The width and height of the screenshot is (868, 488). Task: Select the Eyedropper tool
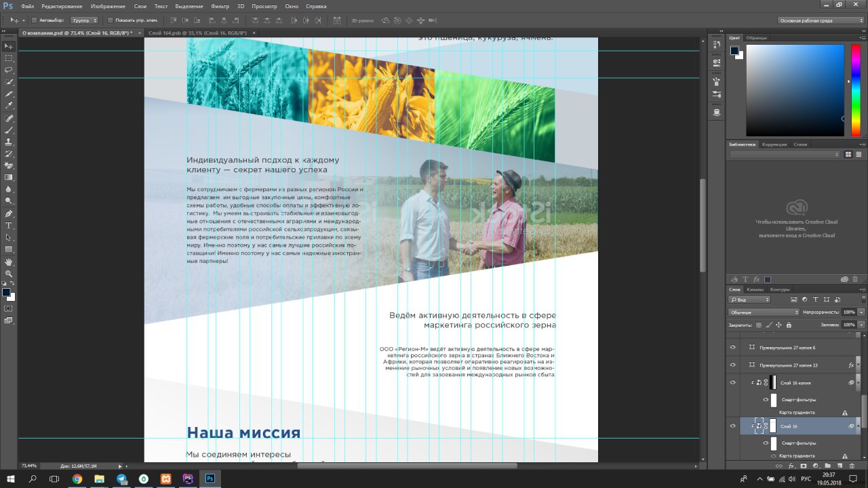pos(9,106)
